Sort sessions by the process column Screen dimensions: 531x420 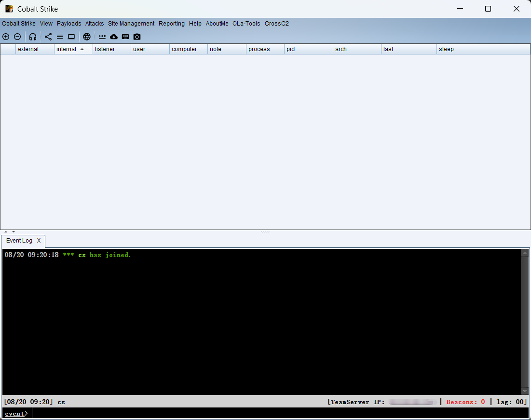(265, 49)
